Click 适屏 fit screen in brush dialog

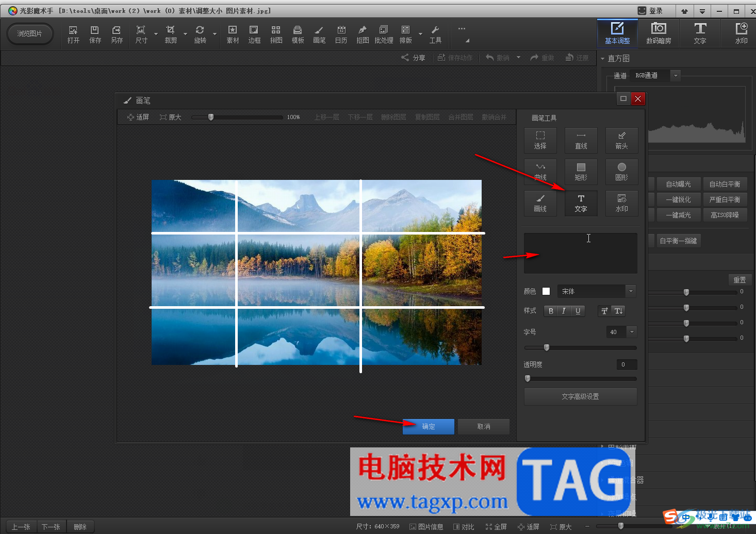click(x=138, y=117)
